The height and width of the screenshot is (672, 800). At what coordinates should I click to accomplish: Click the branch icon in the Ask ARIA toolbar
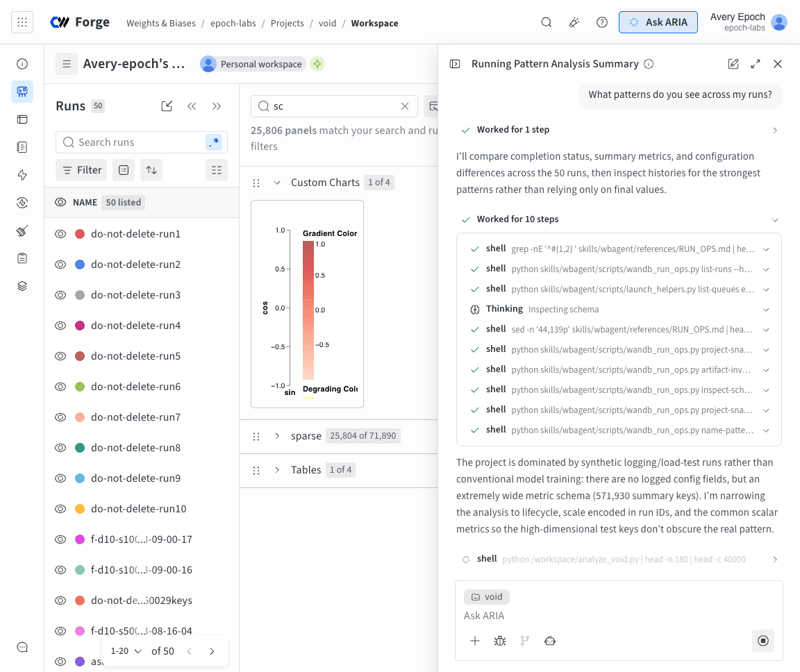coord(525,641)
